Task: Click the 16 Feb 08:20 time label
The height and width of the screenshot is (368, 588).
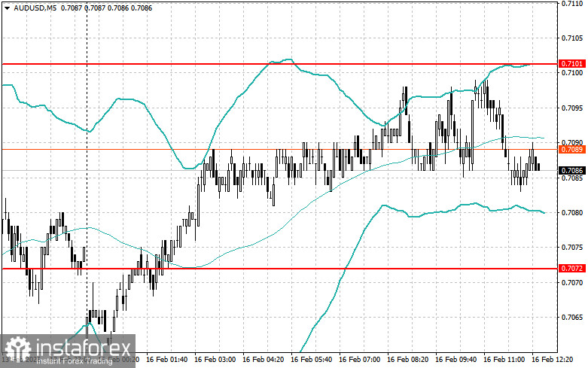Action: coord(407,360)
